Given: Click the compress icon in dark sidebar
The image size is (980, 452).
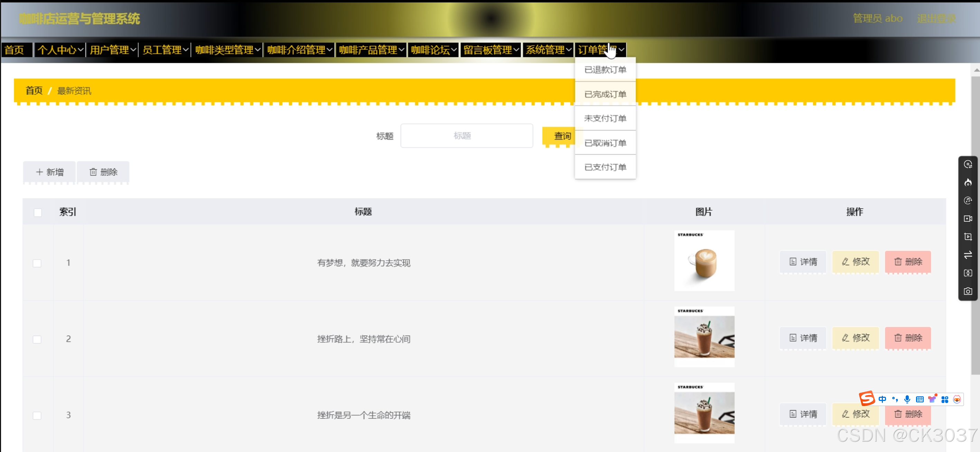Looking at the screenshot, I should pos(968,273).
